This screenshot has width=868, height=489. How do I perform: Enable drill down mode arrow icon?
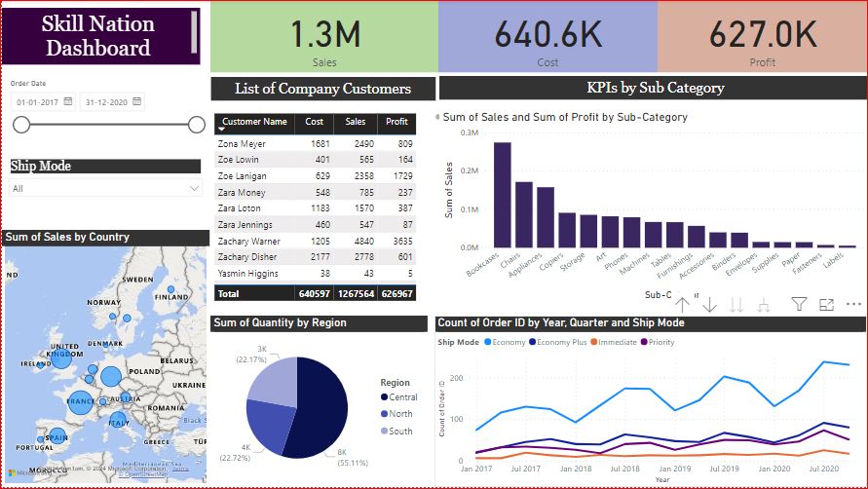(x=709, y=305)
